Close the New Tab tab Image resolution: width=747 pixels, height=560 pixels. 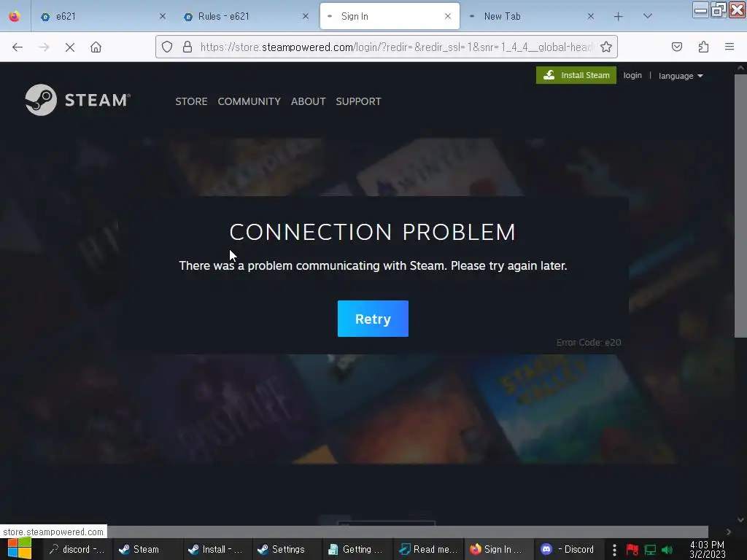tap(591, 16)
